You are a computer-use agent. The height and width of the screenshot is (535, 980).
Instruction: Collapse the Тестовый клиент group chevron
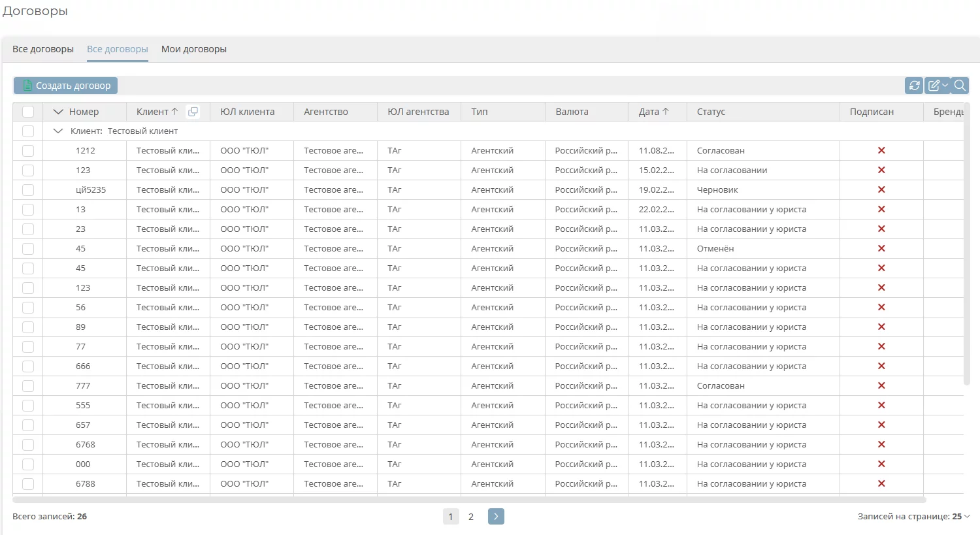58,131
